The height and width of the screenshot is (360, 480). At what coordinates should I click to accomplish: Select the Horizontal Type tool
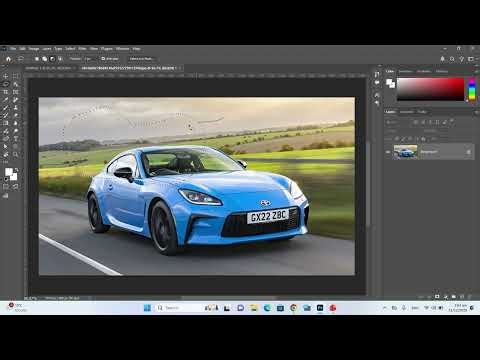[x=15, y=139]
